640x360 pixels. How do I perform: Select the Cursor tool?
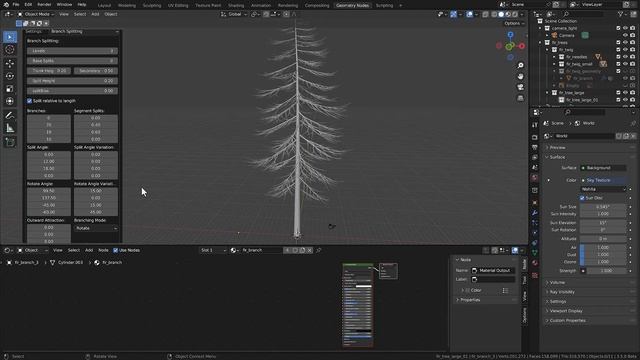pyautogui.click(x=10, y=50)
